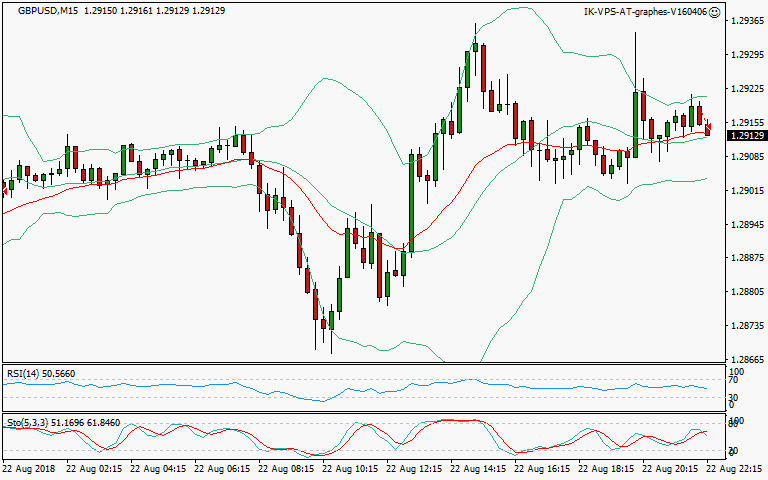Click the 22 Aug 18:15 time label
Viewport: 768px width, 480px height.
point(606,469)
